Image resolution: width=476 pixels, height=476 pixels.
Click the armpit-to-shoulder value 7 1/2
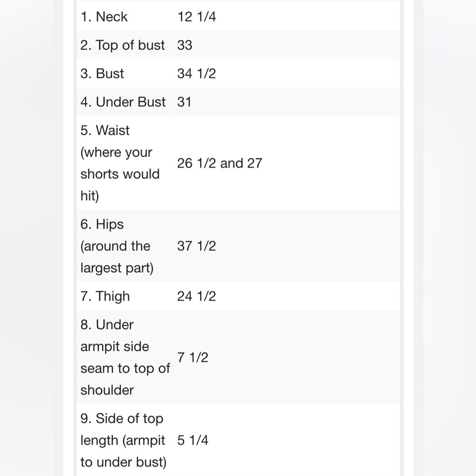coord(193,357)
